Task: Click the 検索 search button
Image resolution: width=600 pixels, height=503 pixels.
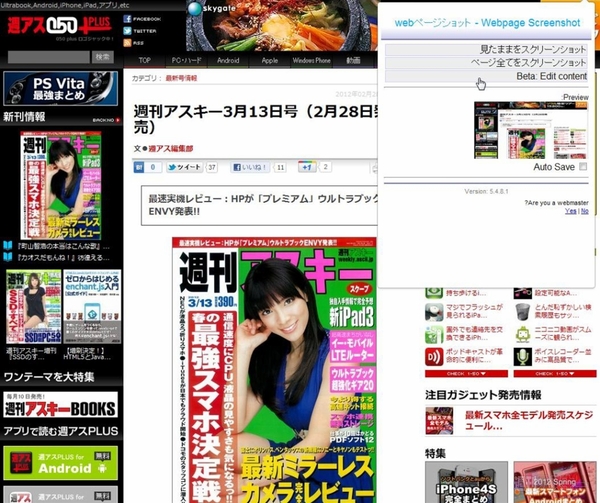Action: [x=103, y=57]
